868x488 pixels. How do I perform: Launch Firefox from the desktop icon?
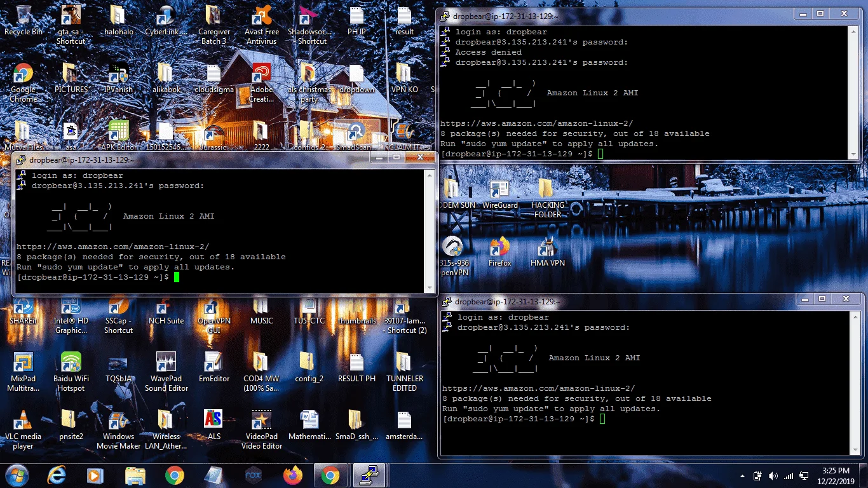tap(499, 252)
